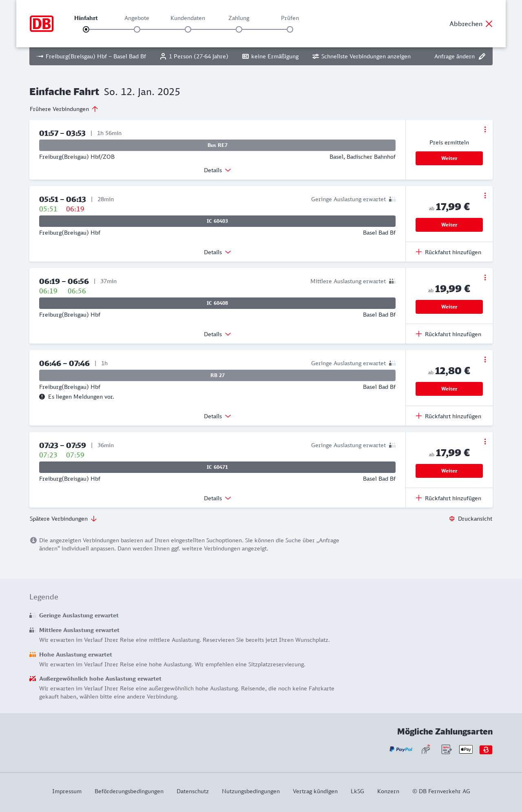Cancel booking with the Abbrechen X icon

coord(489,24)
